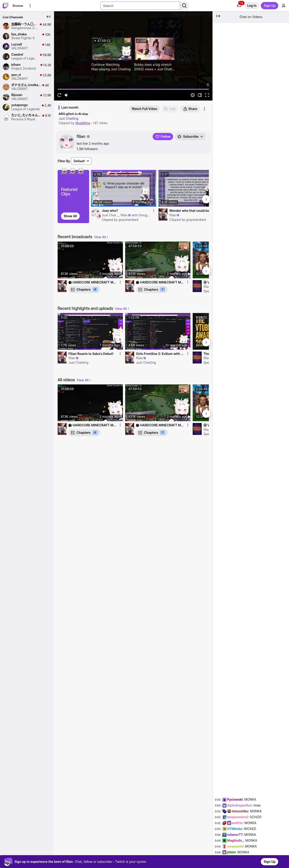
Task: Expand Chapters 6 in Recent broadcasts
Action: coord(84,289)
